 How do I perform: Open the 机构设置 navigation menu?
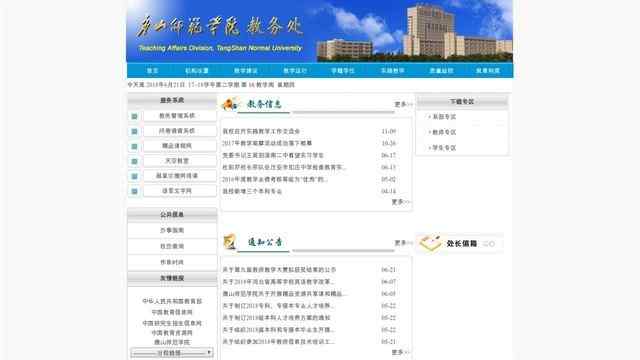(x=197, y=71)
